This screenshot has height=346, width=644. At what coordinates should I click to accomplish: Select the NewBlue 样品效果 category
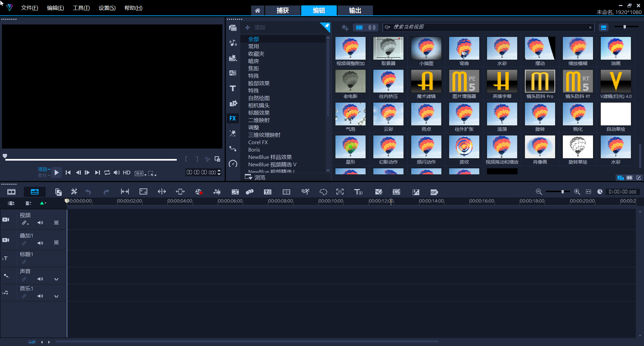click(x=270, y=157)
